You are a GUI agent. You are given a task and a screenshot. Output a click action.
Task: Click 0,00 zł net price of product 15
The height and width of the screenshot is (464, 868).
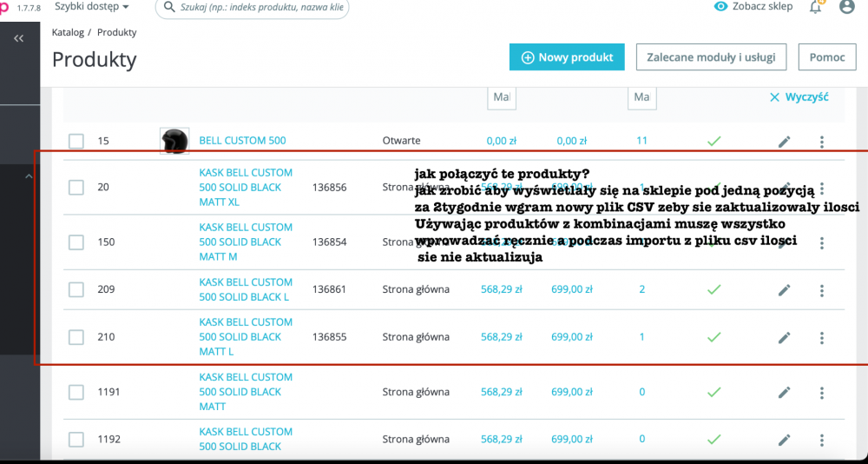pos(502,141)
